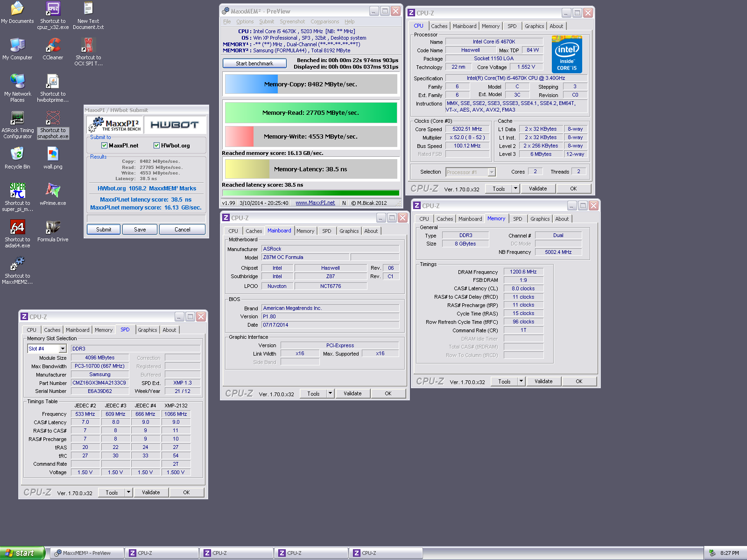Click the taskbar clock showing 8:27 PM
This screenshot has height=560, width=747.
pyautogui.click(x=729, y=553)
